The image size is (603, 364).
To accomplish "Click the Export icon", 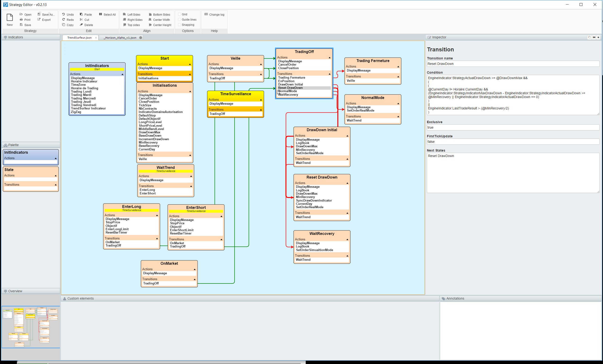I will (x=39, y=20).
